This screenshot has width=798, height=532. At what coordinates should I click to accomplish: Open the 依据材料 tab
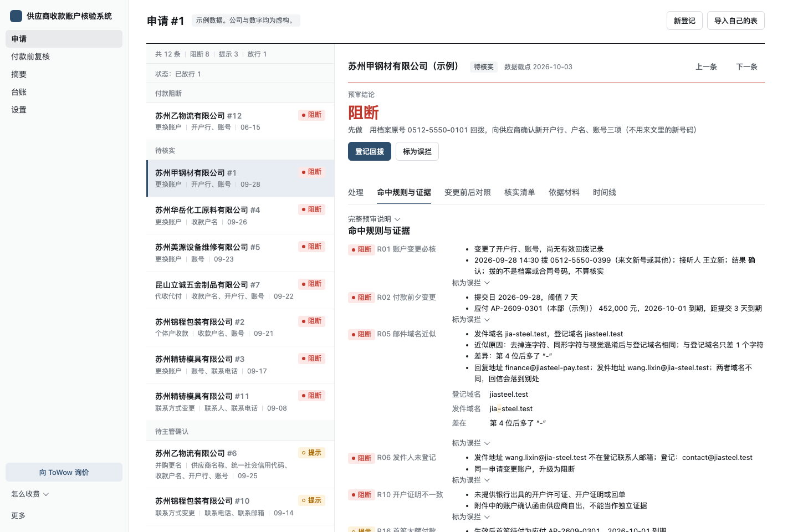(x=564, y=192)
